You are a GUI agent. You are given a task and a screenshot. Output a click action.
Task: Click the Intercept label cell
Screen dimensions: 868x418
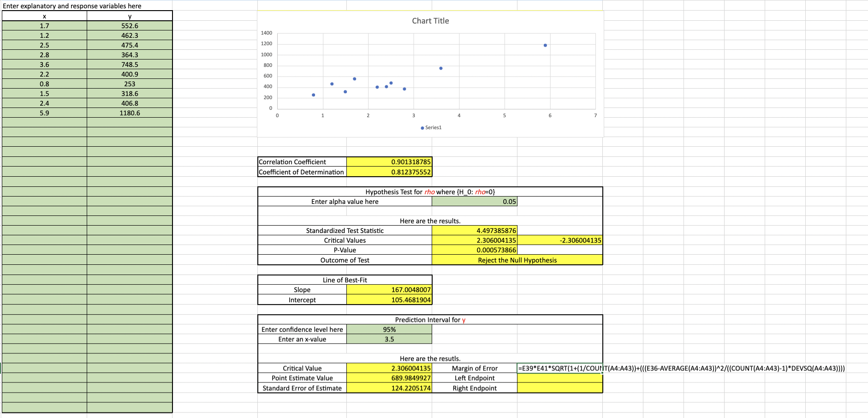pos(302,300)
